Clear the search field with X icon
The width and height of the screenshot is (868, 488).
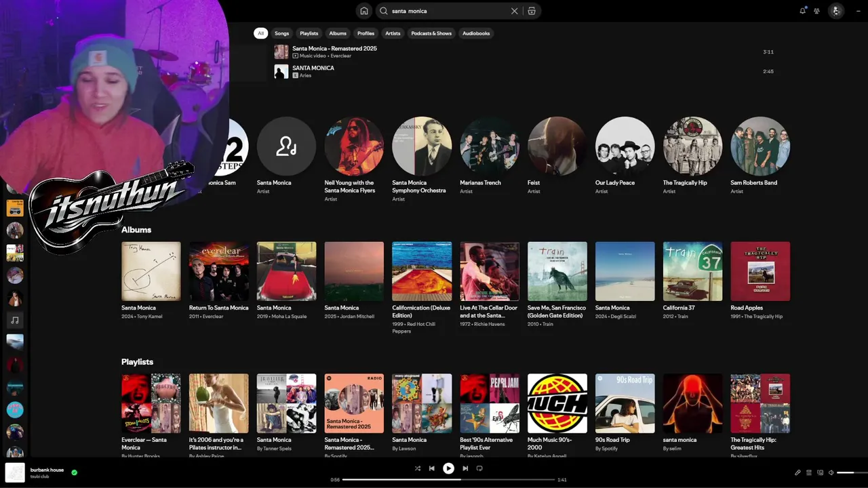(514, 11)
